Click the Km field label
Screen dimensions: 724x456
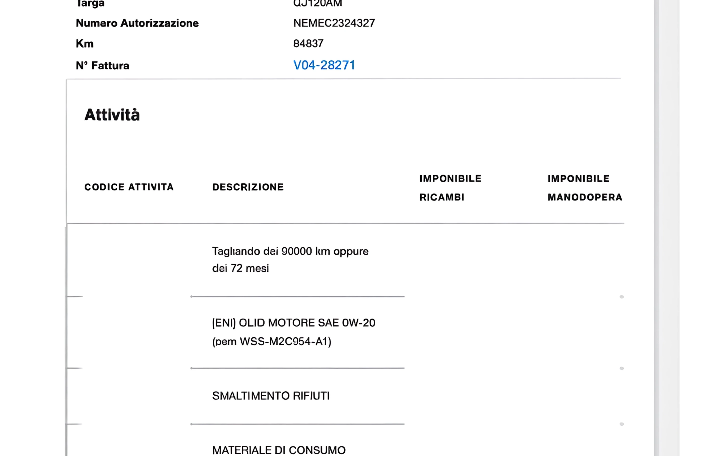pyautogui.click(x=84, y=44)
